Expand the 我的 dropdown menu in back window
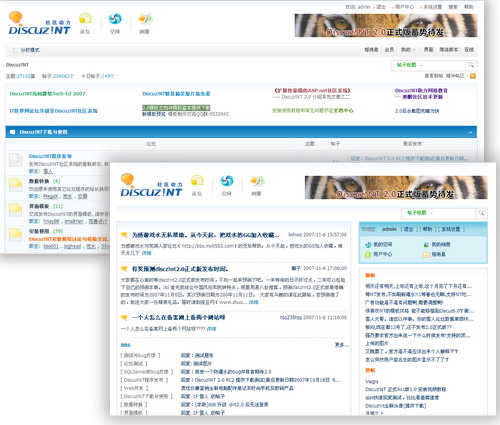The image size is (500, 425). [x=408, y=50]
